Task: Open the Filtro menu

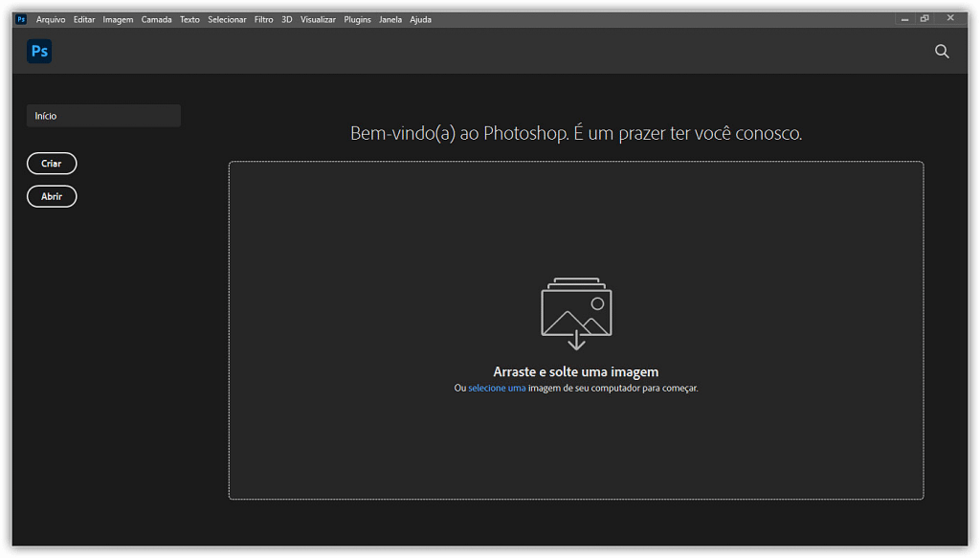Action: tap(263, 19)
